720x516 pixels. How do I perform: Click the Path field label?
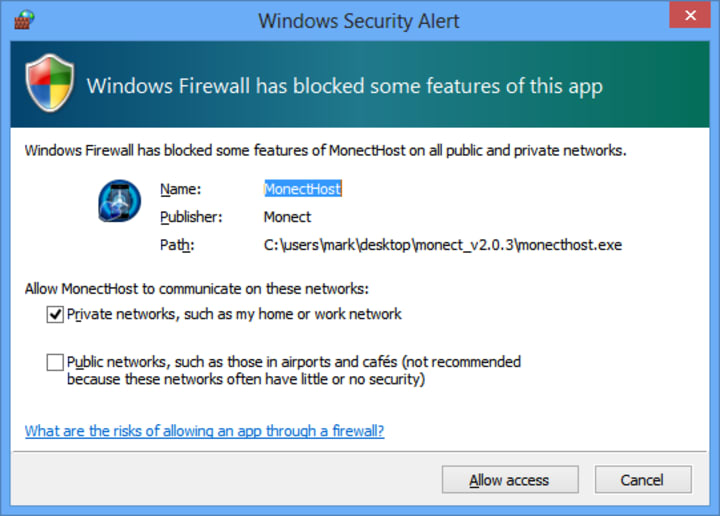[x=176, y=244]
